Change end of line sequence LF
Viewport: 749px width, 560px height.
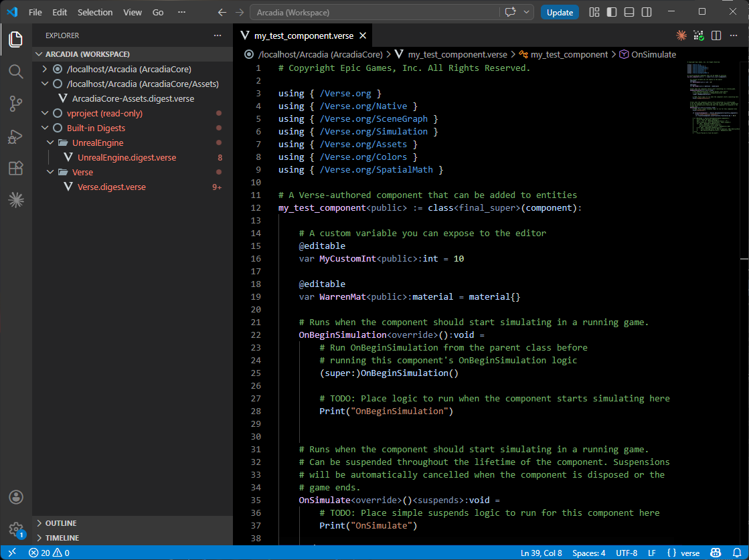pos(651,553)
